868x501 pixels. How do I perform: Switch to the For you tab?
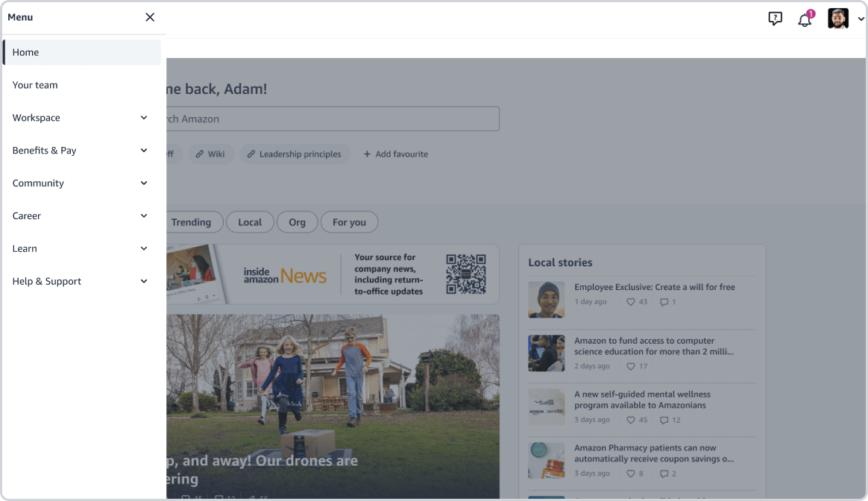349,222
